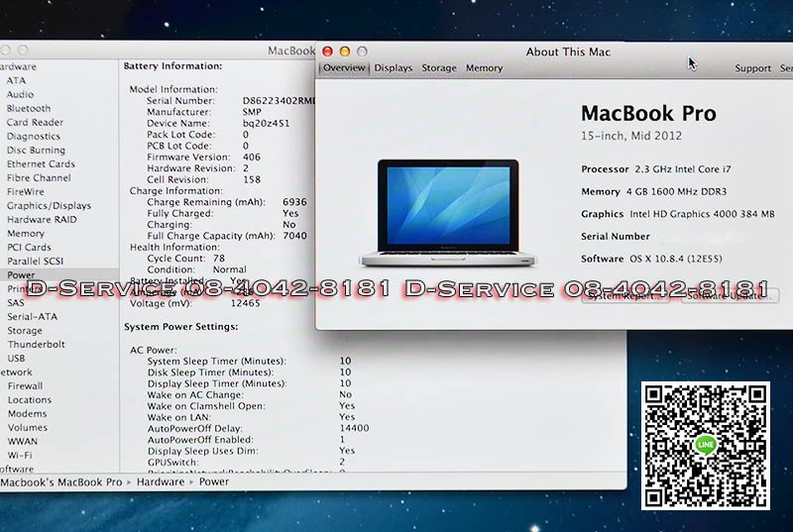The height and width of the screenshot is (532, 793).
Task: Click Hardware in the bottom path bar
Action: [x=161, y=482]
